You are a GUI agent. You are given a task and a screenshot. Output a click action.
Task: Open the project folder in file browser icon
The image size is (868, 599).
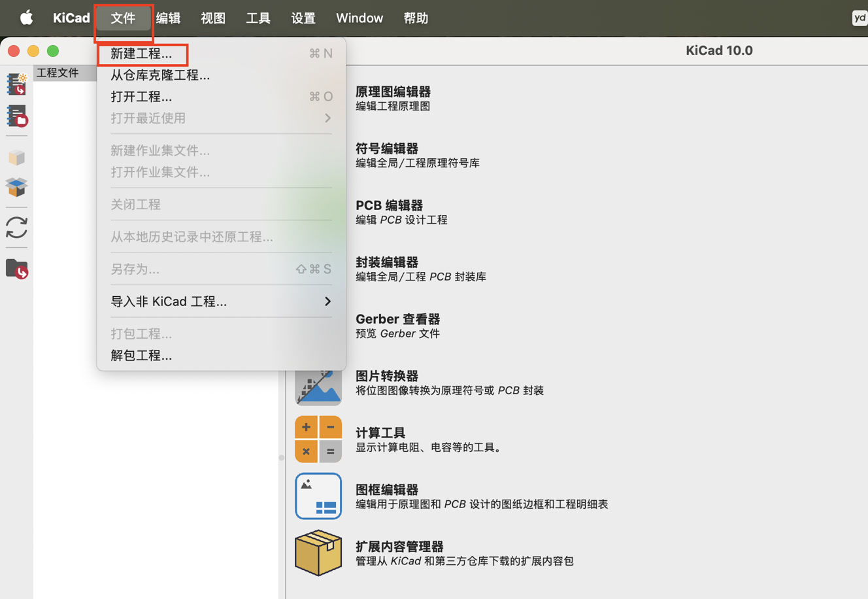tap(16, 268)
